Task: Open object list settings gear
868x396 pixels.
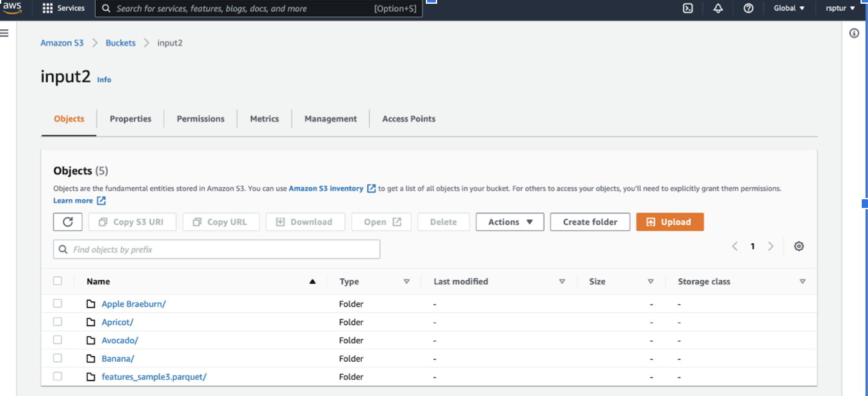Action: (799, 247)
